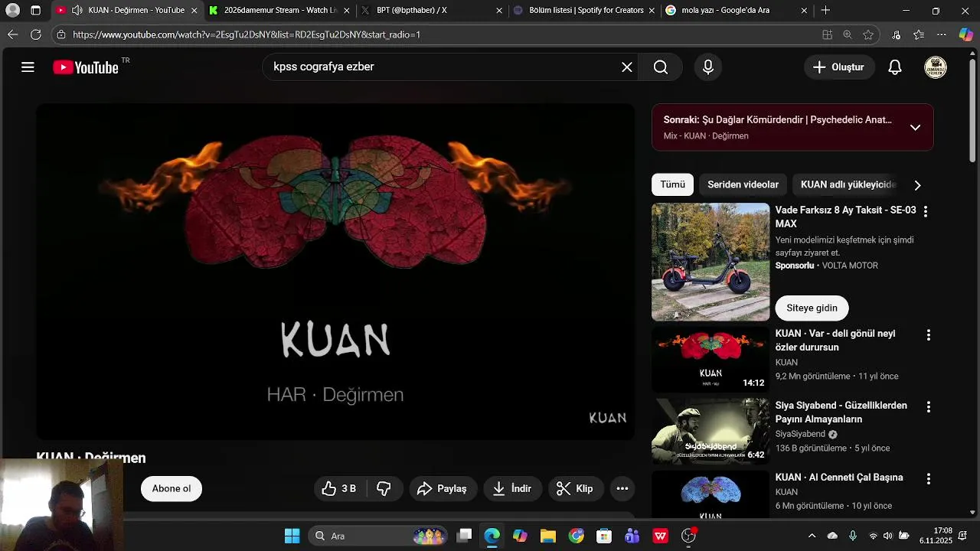Open Microsoft Store from taskbar
The width and height of the screenshot is (980, 551).
coord(604,536)
